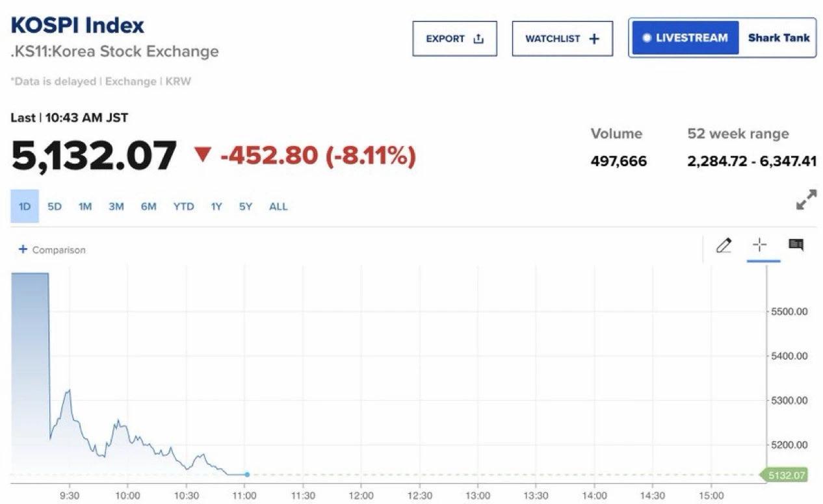Select the 1Y range tab

(216, 206)
